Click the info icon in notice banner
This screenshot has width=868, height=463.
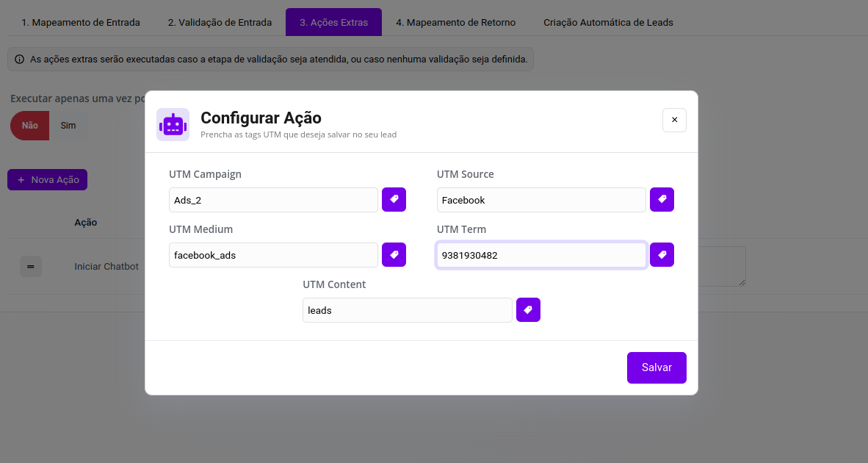pos(19,60)
